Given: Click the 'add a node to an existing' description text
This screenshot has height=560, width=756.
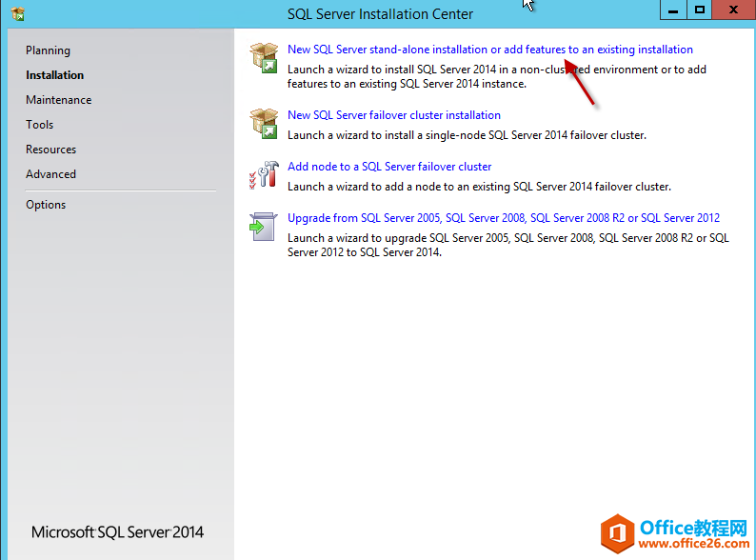Looking at the screenshot, I should click(479, 187).
